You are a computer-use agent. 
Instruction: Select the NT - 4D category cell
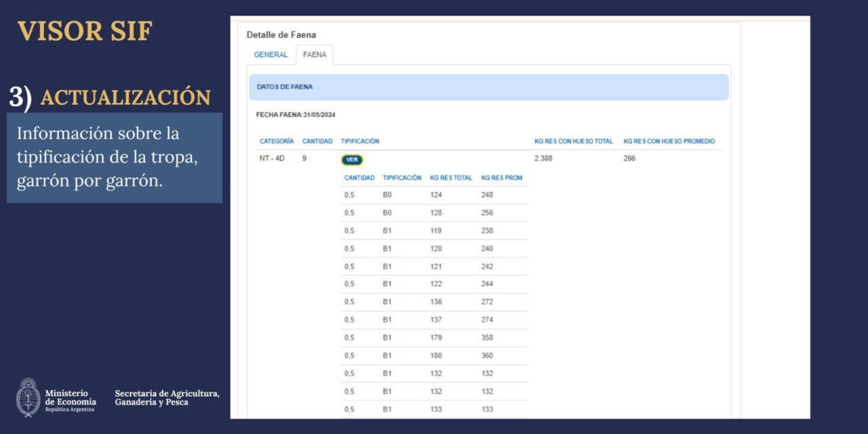pyautogui.click(x=272, y=159)
